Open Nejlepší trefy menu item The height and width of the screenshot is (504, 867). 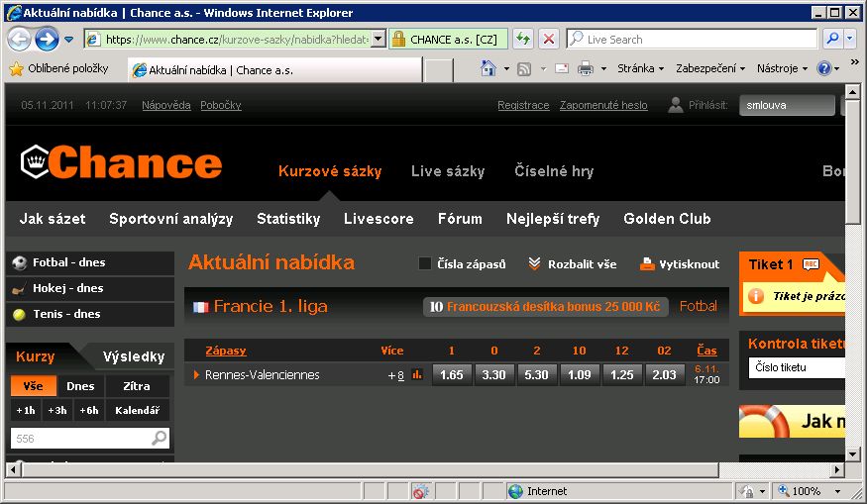pyautogui.click(x=553, y=219)
